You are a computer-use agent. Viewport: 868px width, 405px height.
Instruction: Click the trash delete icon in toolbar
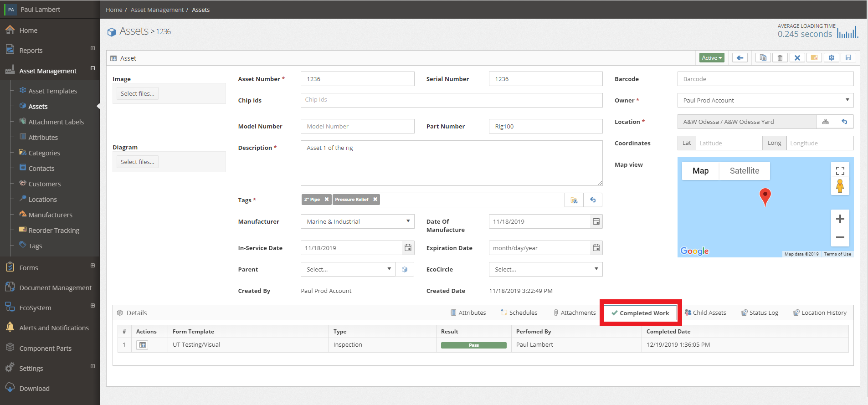780,58
